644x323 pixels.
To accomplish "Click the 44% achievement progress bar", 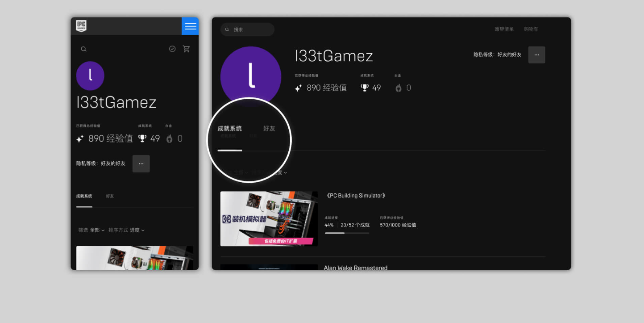I will click(x=347, y=233).
